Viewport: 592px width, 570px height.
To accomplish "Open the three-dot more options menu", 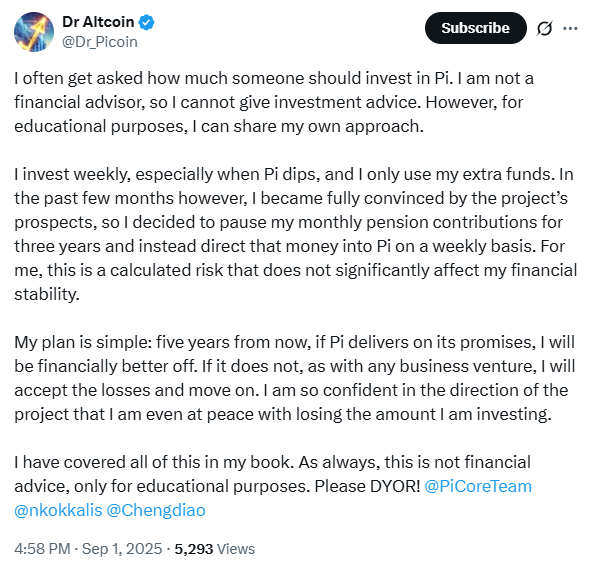I will click(570, 28).
